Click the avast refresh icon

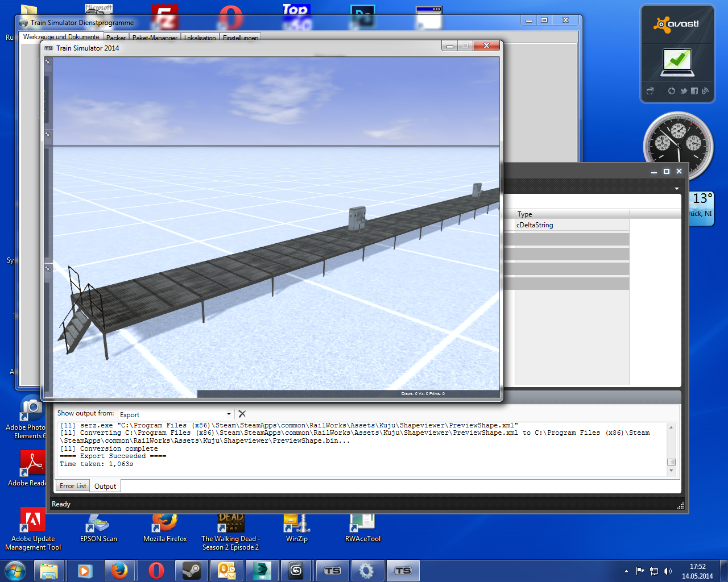tap(672, 91)
